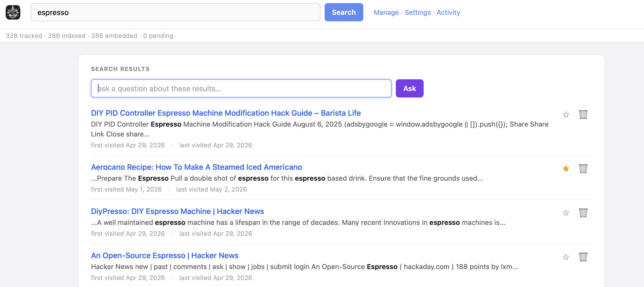Open DIY PID Controller Espresso Machine link
Viewport: 644px width, 287px height.
tap(226, 113)
